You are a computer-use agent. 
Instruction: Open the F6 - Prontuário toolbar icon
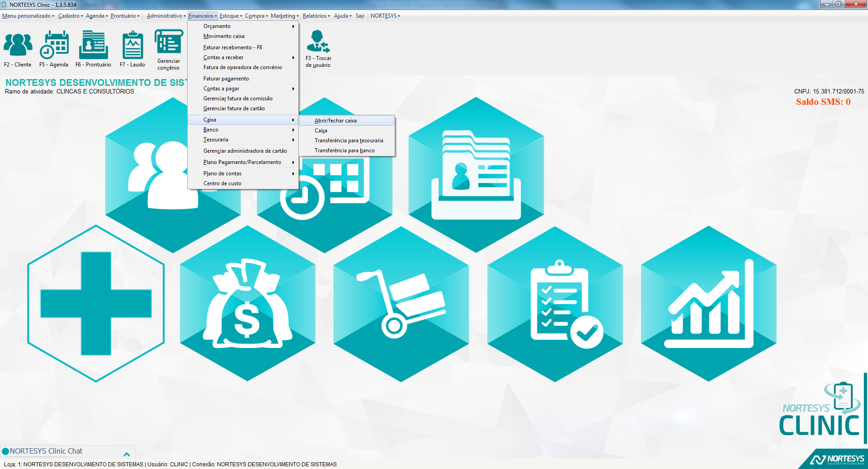click(x=93, y=49)
